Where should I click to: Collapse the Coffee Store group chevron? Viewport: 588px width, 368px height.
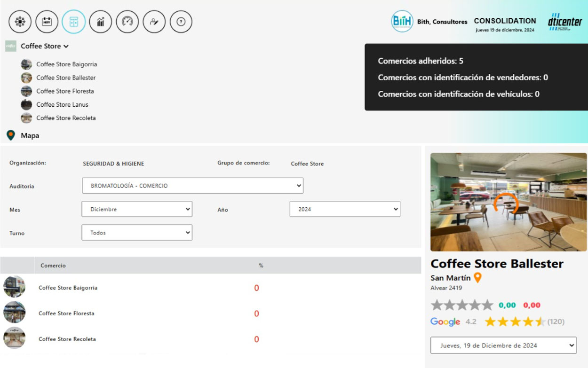(66, 47)
